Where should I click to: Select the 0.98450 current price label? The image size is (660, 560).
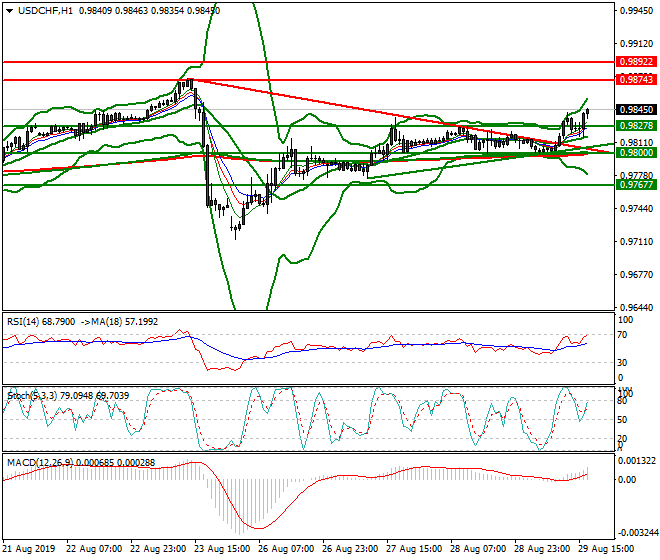[636, 110]
